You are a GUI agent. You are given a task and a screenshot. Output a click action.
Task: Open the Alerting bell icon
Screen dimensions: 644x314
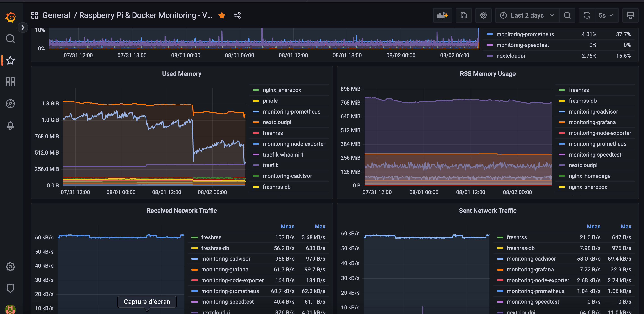10,125
